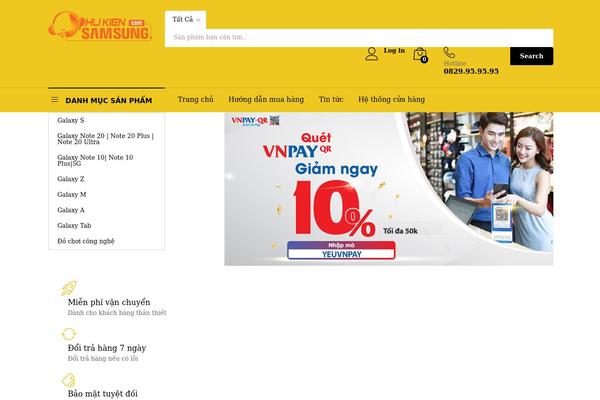The height and width of the screenshot is (400, 600).
Task: Click Miễn phí vận chuyển text
Action: 109,302
